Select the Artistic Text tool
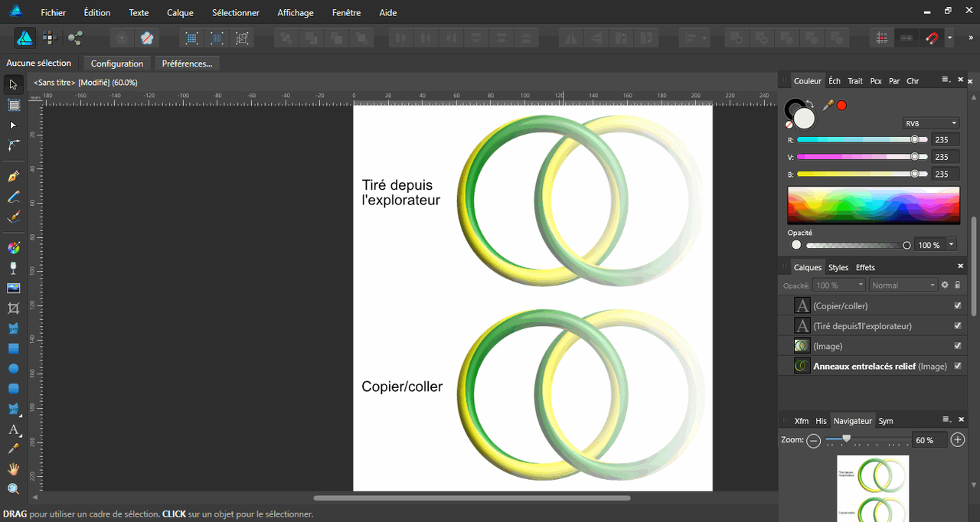This screenshot has height=522, width=980. pos(13,429)
